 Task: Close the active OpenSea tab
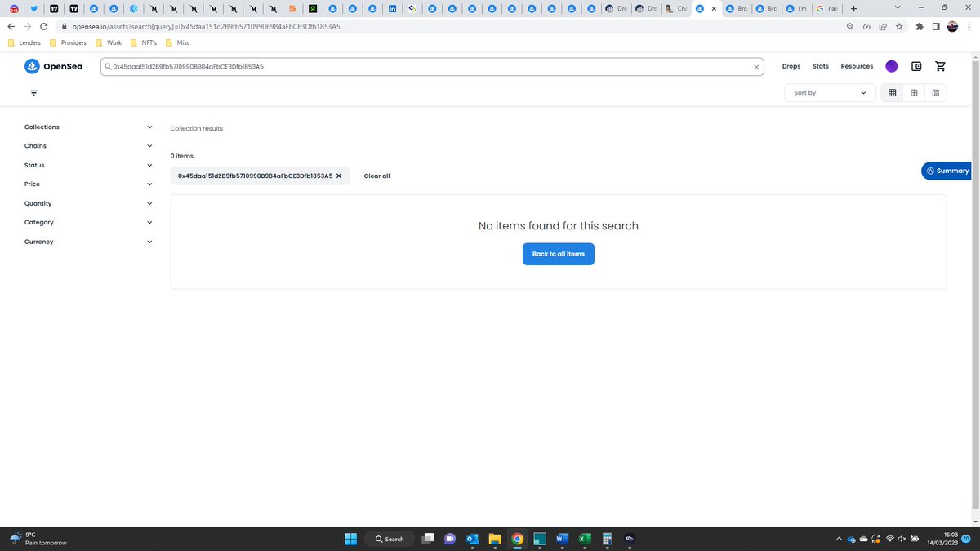tap(715, 8)
